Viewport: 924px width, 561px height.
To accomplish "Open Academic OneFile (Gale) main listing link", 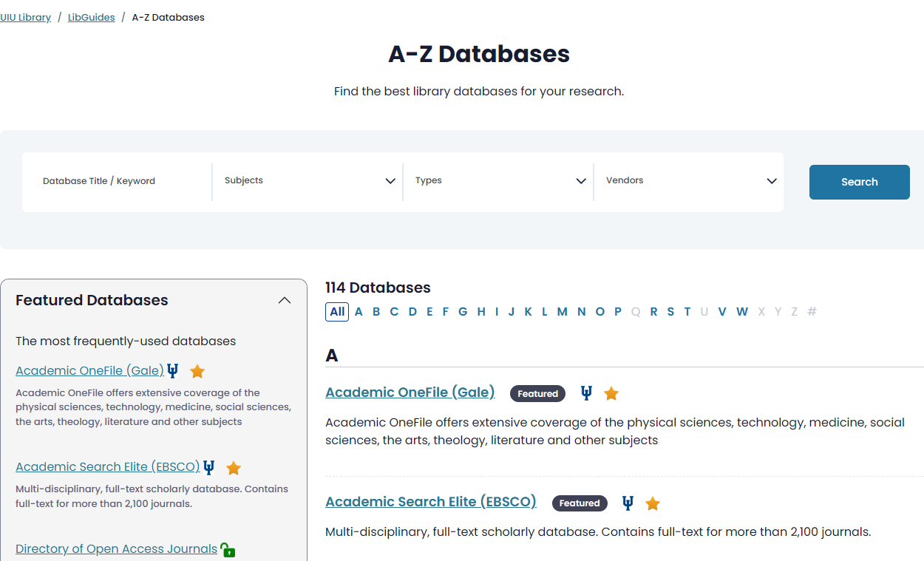I will pos(410,392).
